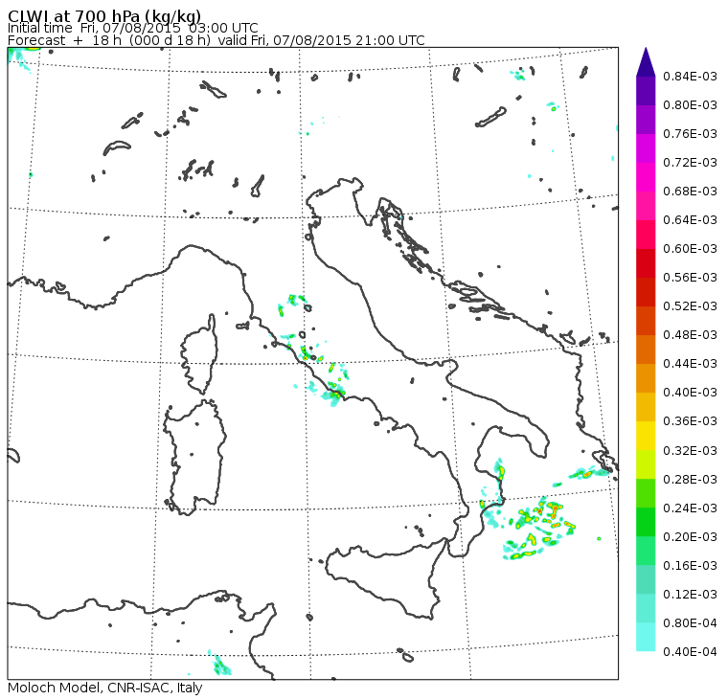
Task: Click the cloud water cluster east of Calabria
Action: (538, 527)
